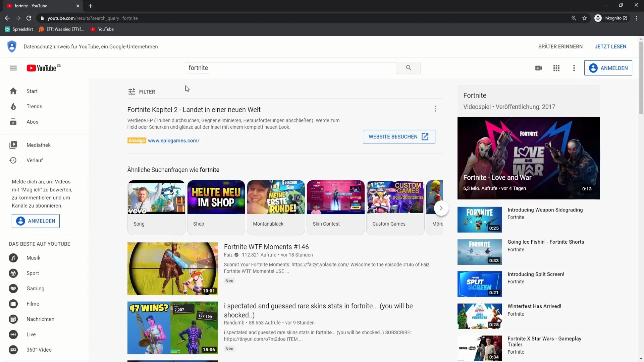Select the Skin Contest search card
The width and height of the screenshot is (644, 362).
[x=335, y=207]
